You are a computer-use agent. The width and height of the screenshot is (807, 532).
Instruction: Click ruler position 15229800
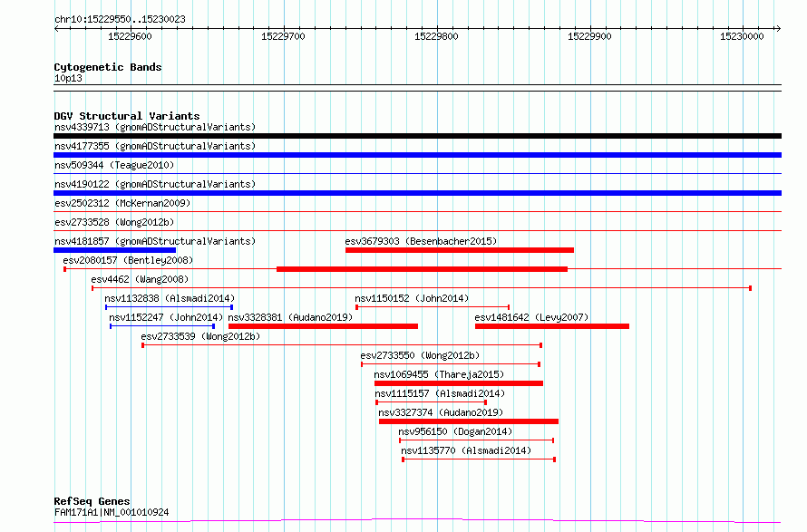[436, 36]
